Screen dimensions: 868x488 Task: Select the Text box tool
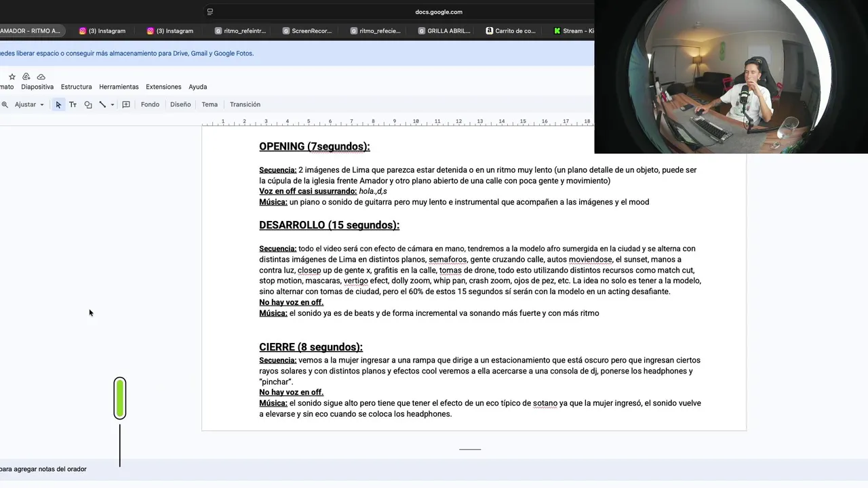coord(73,104)
